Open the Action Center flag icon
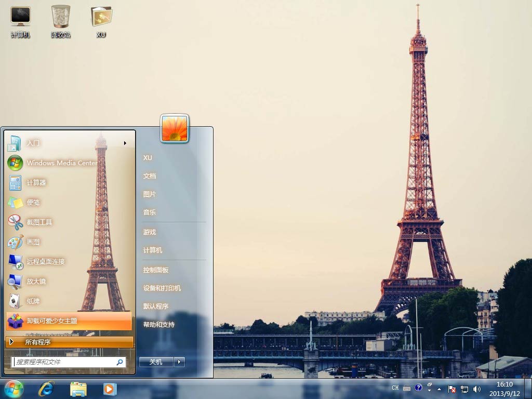 point(452,389)
